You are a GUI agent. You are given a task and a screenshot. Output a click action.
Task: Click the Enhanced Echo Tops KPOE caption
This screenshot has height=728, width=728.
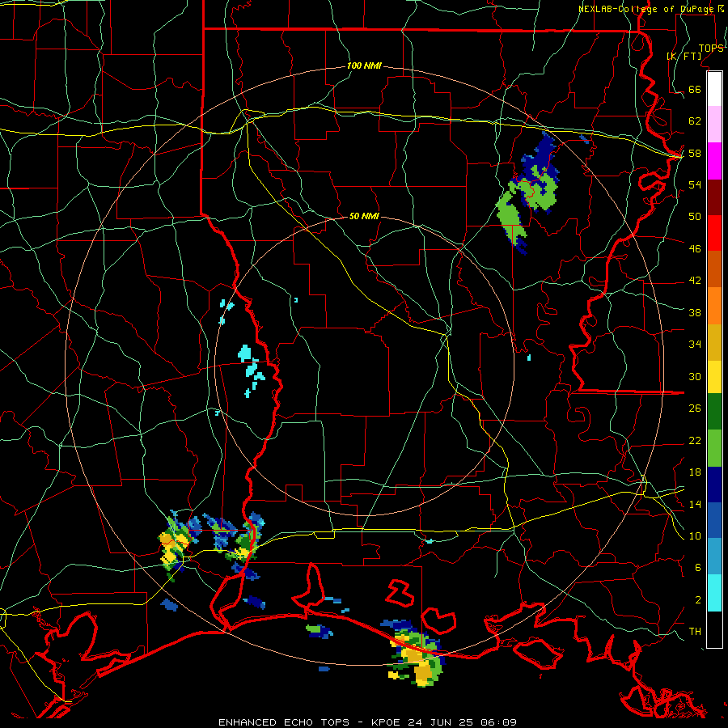coord(367,722)
